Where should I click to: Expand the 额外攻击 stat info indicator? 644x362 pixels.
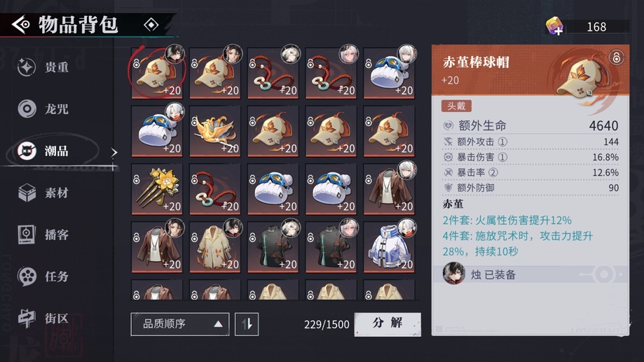pyautogui.click(x=502, y=142)
